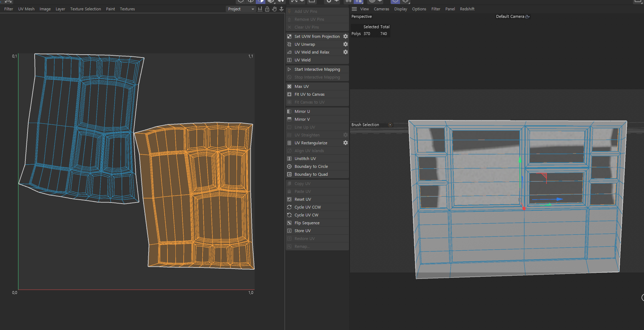Click the green Y-axis gizmo arrow
Screen dimensions: 644x330
click(x=520, y=160)
